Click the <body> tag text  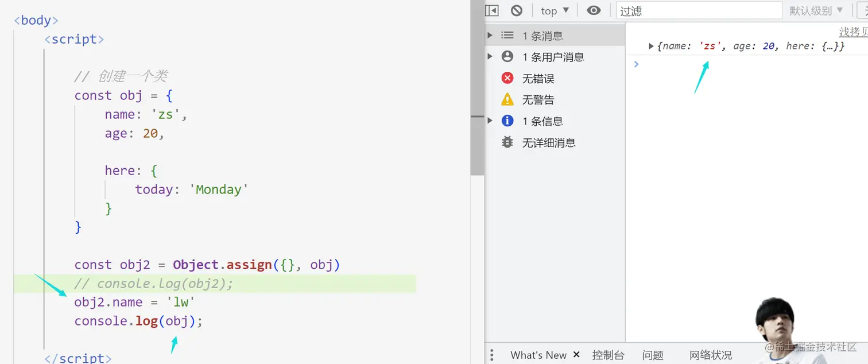36,20
